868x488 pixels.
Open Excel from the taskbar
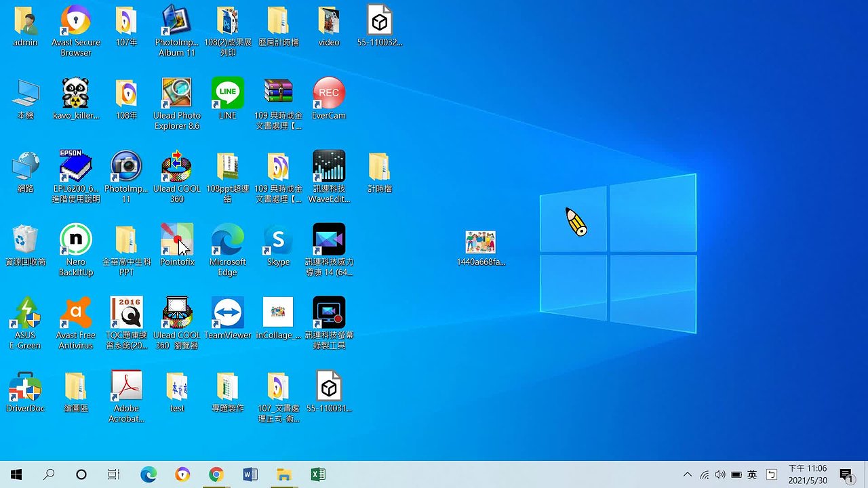[317, 474]
